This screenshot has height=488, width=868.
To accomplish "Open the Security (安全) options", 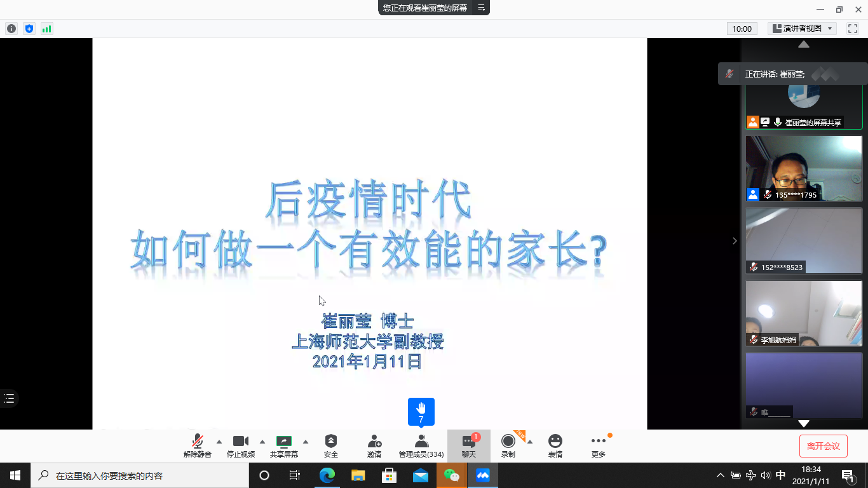I will (331, 445).
